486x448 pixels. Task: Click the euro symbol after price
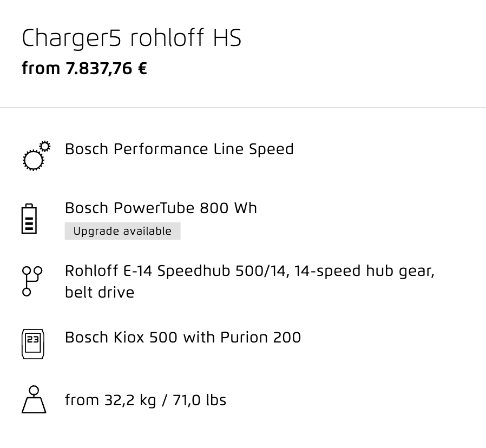tap(142, 68)
